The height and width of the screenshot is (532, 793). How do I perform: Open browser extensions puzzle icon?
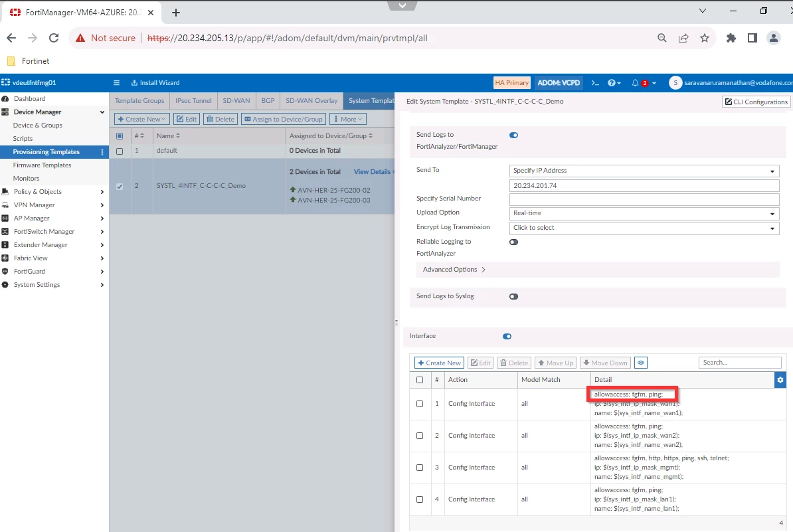pos(731,38)
